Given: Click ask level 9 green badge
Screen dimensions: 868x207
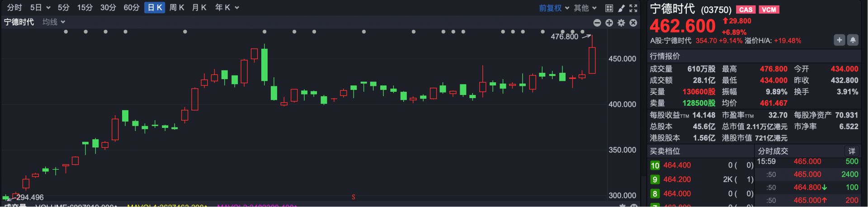Looking at the screenshot, I should tap(655, 179).
